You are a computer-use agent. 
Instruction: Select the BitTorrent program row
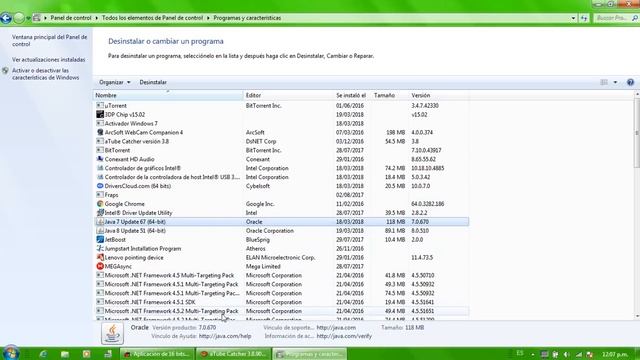(281, 150)
